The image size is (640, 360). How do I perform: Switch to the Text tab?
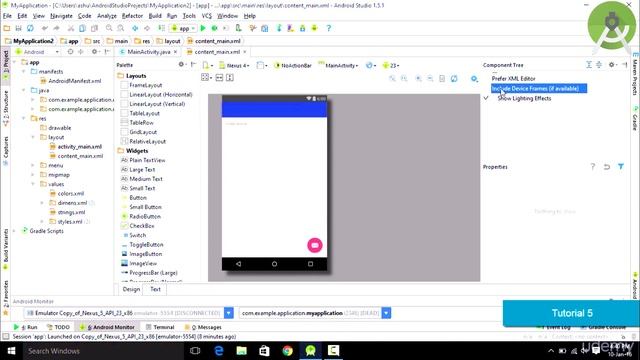point(155,289)
